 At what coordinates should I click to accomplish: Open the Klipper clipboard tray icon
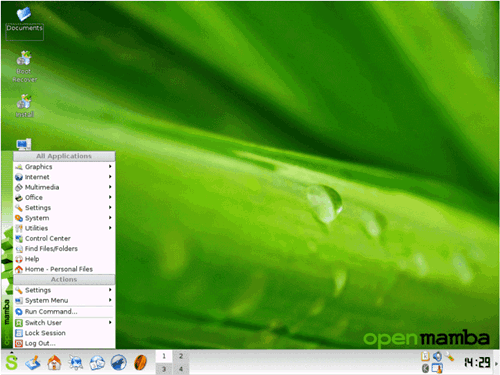(425, 356)
